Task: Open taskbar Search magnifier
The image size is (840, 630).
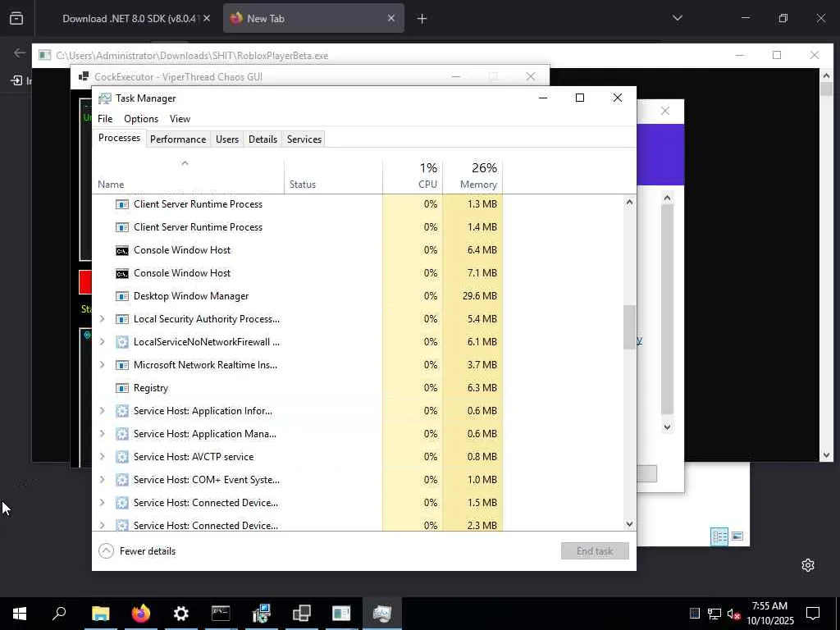Action: (x=59, y=612)
